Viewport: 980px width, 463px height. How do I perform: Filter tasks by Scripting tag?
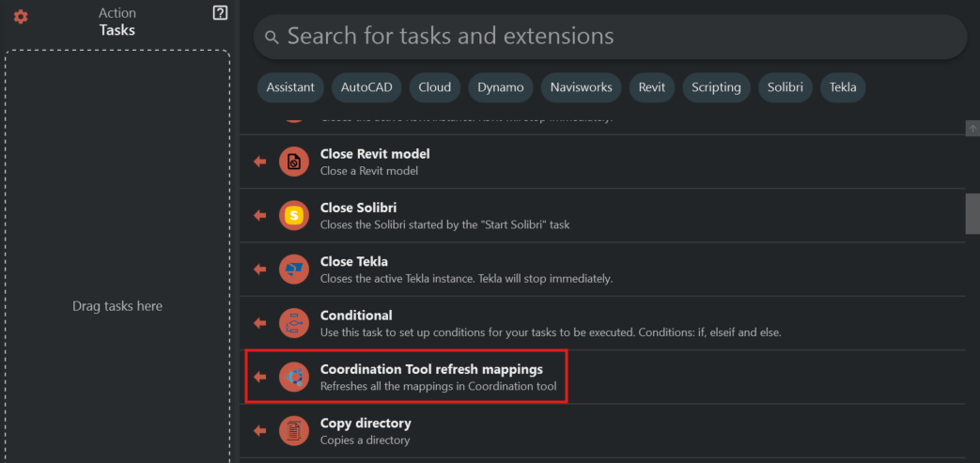[716, 87]
